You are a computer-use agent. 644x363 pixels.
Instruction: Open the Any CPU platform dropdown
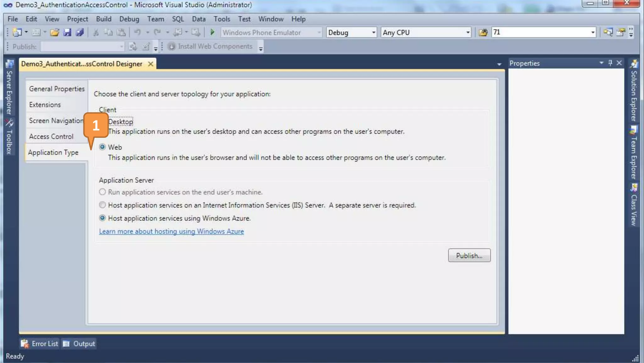468,32
